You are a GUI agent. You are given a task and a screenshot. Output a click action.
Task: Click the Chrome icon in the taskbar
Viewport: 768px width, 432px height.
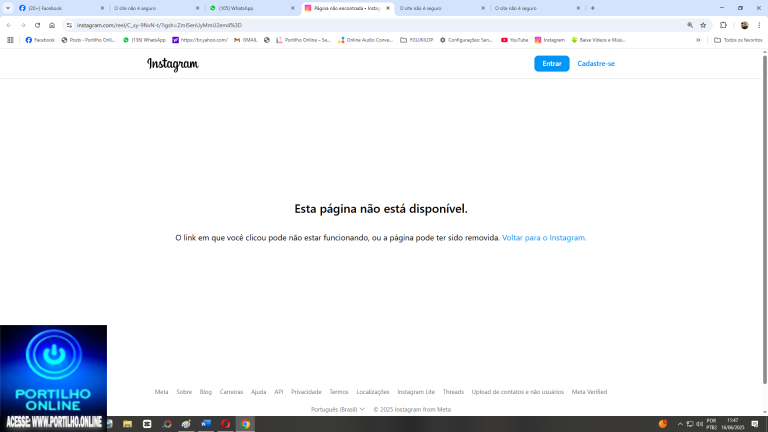(245, 424)
